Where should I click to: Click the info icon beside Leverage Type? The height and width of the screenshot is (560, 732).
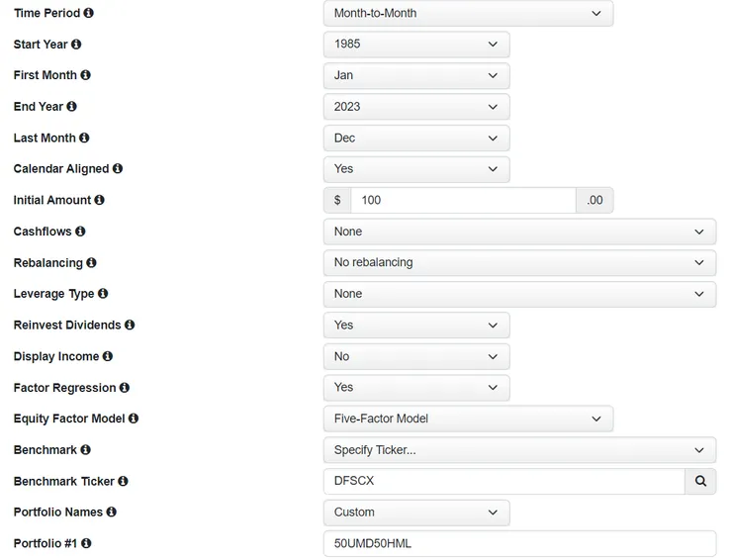pos(103,294)
